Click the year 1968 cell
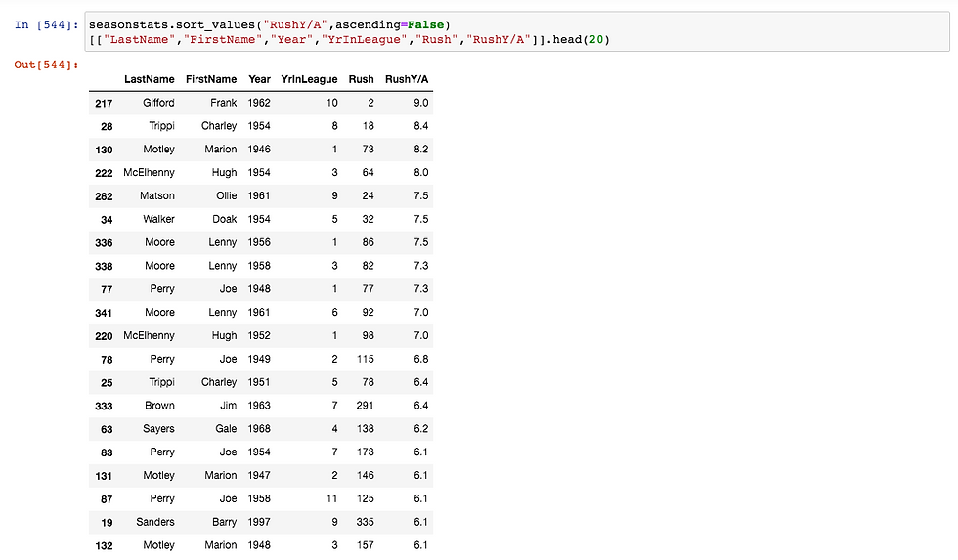This screenshot has width=958, height=560. tap(259, 429)
